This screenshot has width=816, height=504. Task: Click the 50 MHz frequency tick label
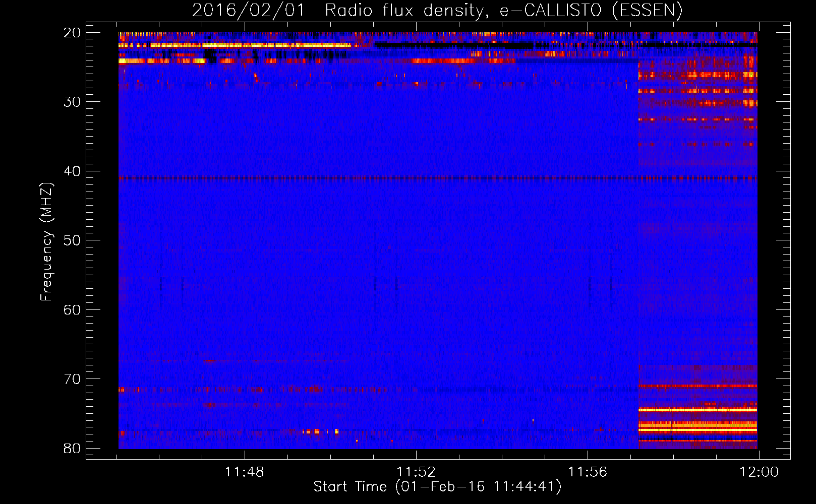[72, 240]
